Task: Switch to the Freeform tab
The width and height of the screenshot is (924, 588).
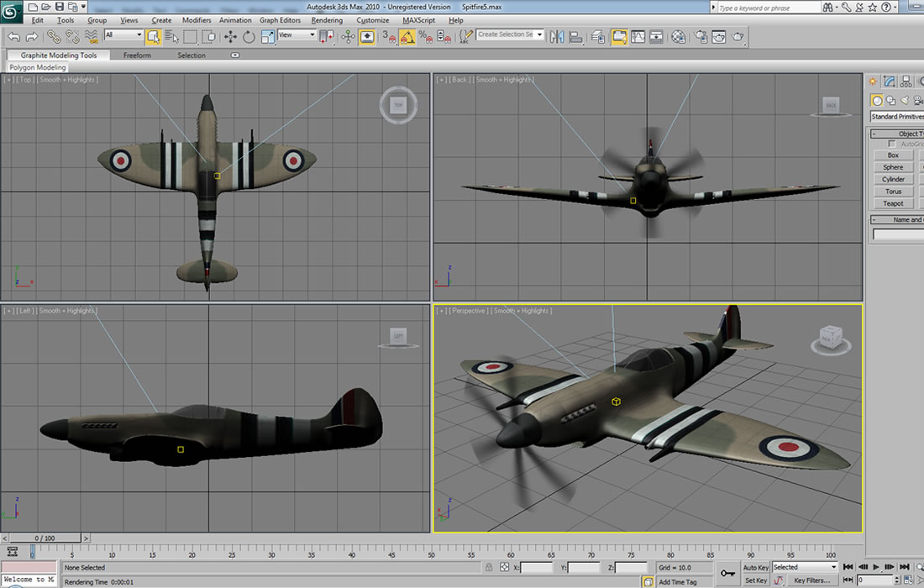Action: 137,55
